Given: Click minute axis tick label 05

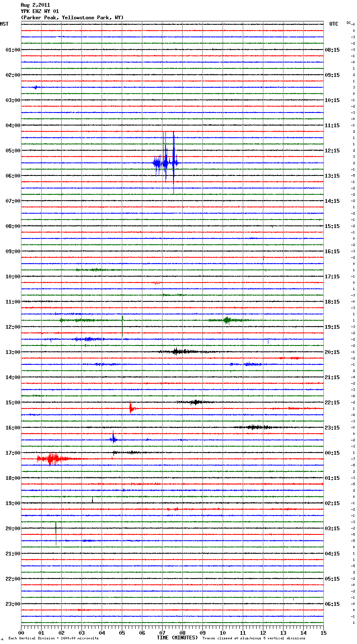Looking at the screenshot, I should 122,633.
